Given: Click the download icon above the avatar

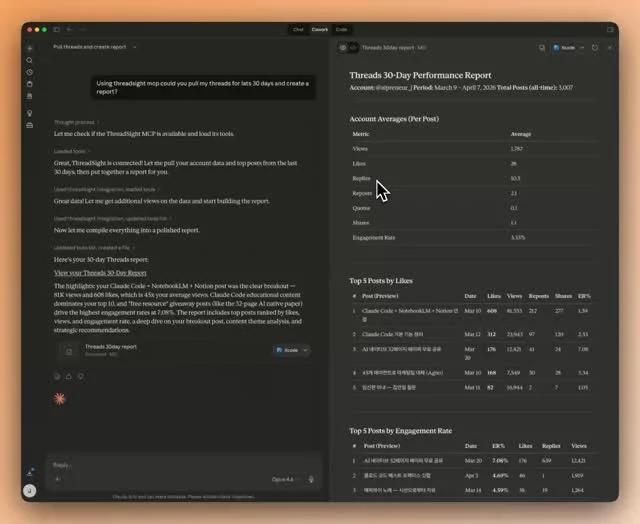Looking at the screenshot, I should (x=30, y=472).
